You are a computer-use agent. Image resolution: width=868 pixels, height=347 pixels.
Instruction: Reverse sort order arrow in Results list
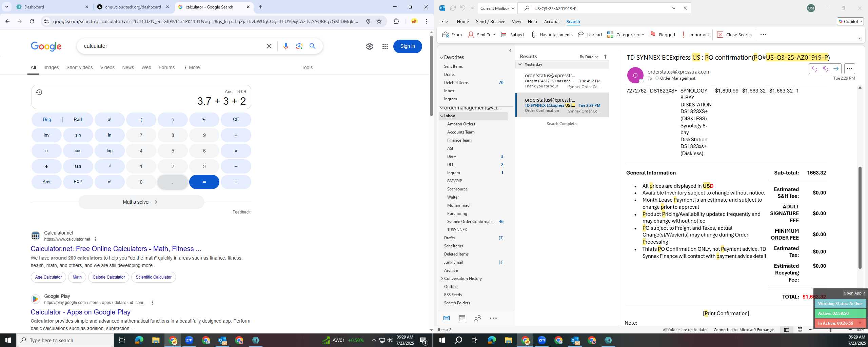(605, 57)
